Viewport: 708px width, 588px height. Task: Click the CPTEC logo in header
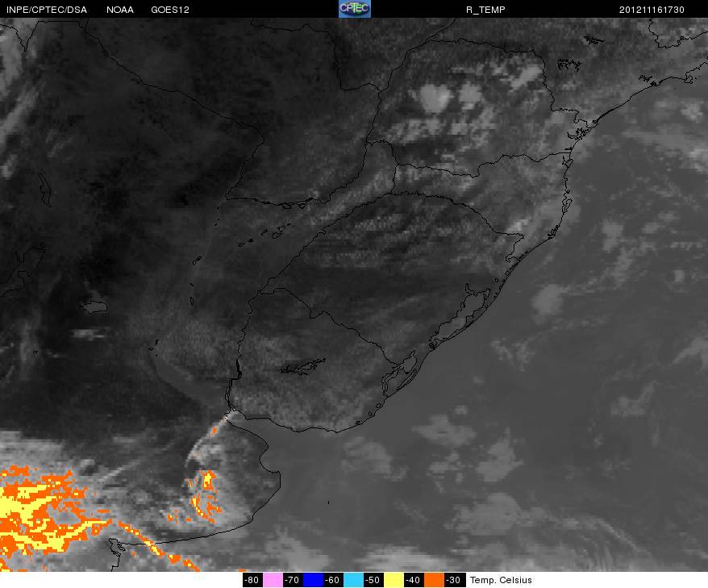(x=355, y=9)
